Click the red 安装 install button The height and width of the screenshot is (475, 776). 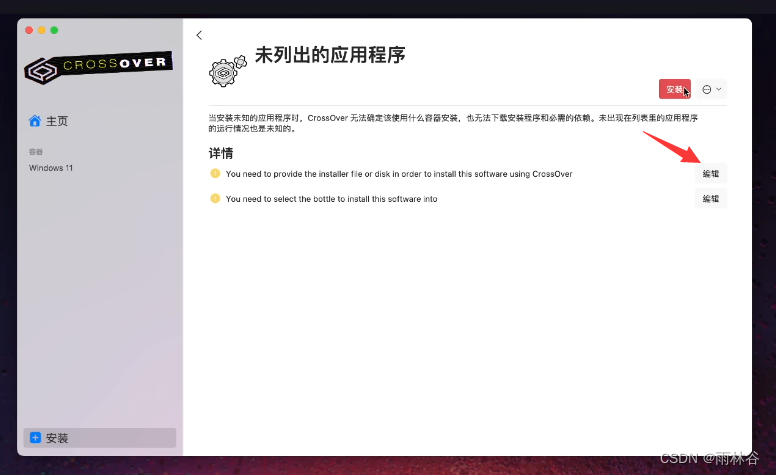pos(675,89)
